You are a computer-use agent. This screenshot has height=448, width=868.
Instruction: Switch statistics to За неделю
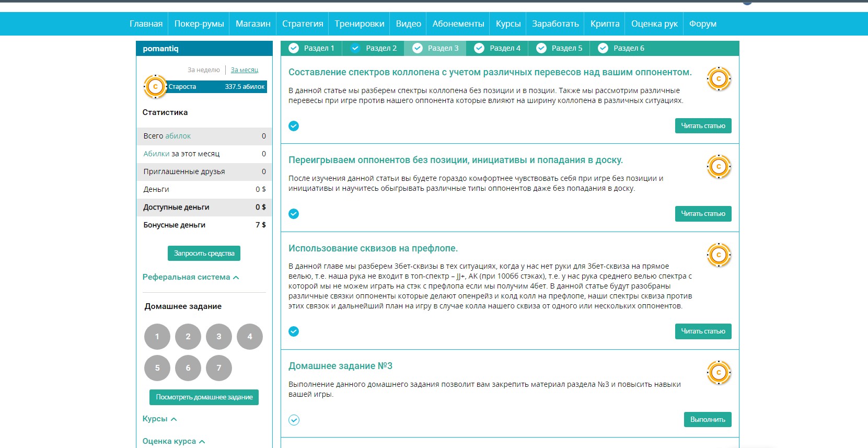click(x=204, y=70)
